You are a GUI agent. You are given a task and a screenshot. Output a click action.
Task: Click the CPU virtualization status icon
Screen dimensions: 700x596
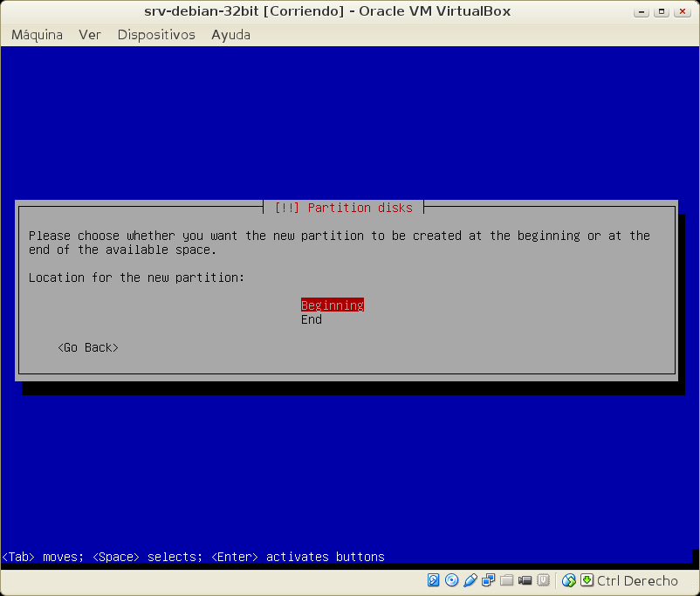point(543,580)
